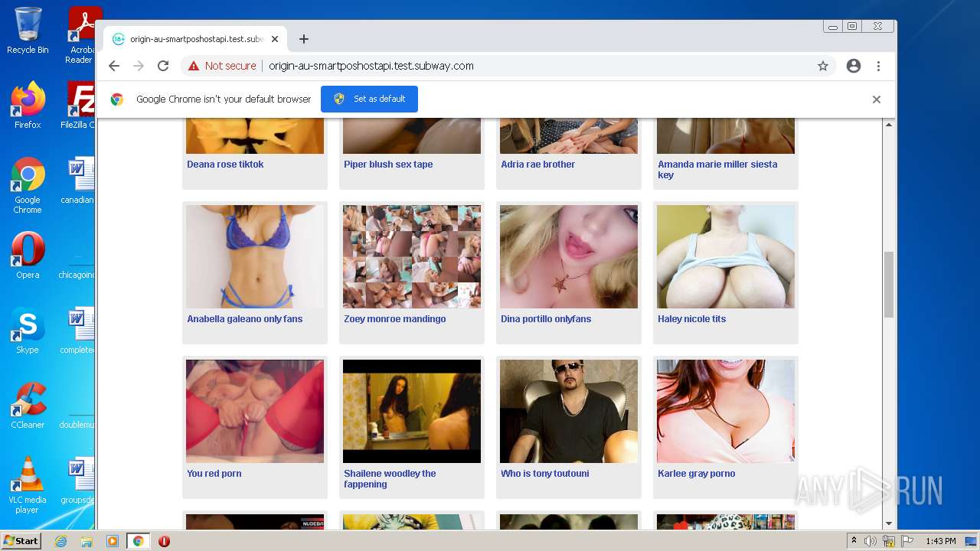The image size is (980, 551).
Task: Select the canadian Word document icon
Action: point(78,181)
